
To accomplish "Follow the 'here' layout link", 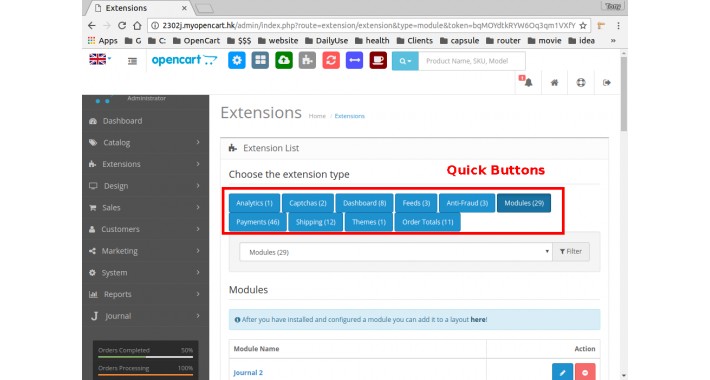I will (x=478, y=319).
